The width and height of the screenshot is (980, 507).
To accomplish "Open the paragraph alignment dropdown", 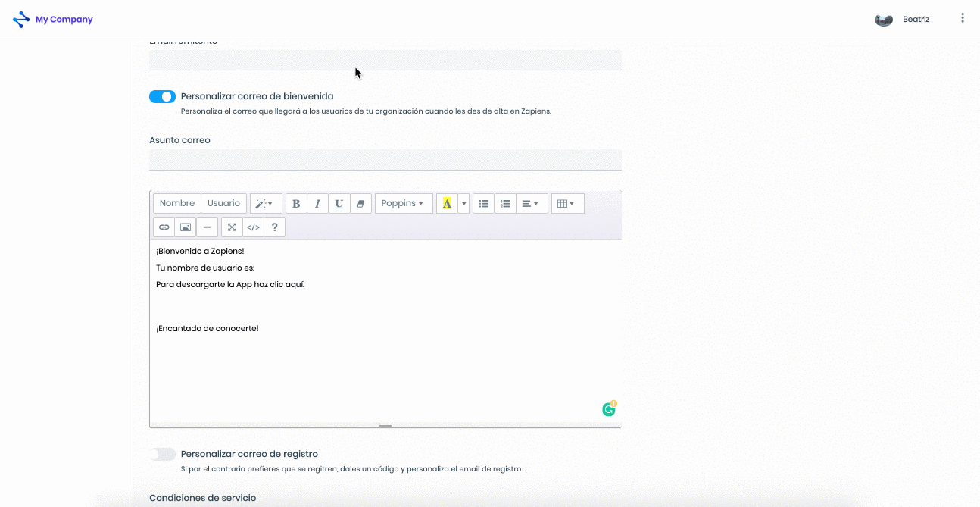I will (x=532, y=203).
